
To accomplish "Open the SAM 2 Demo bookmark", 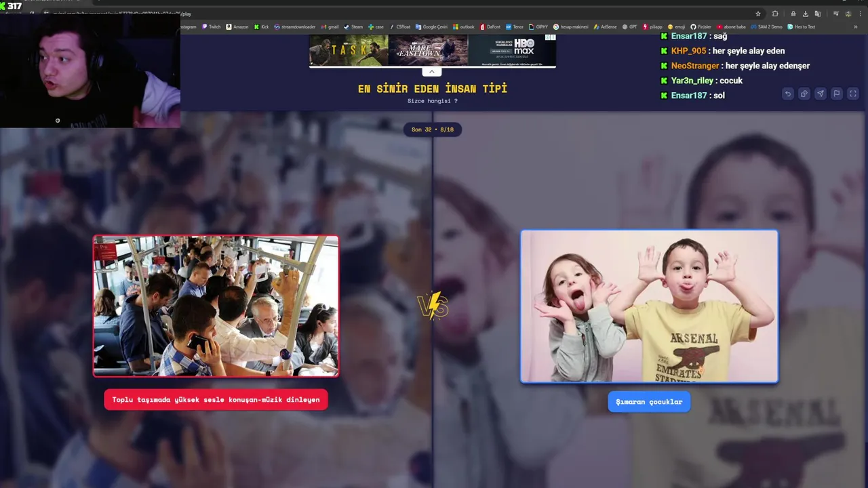I will [766, 27].
